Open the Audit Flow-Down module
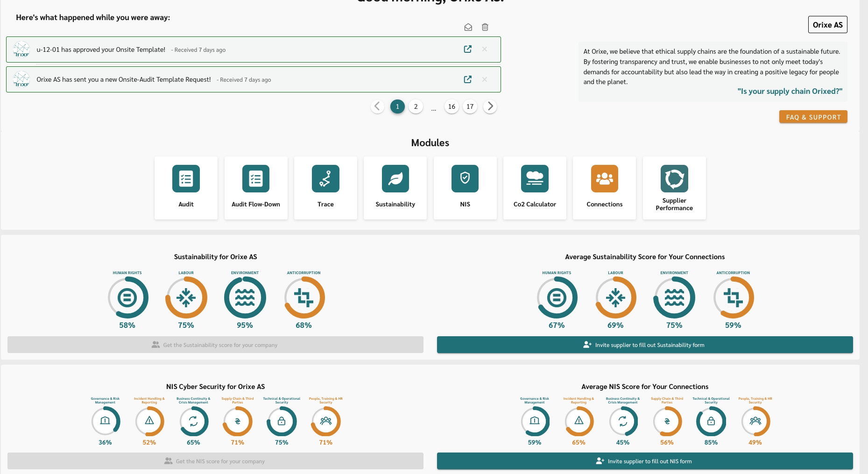This screenshot has width=868, height=474. 256,188
